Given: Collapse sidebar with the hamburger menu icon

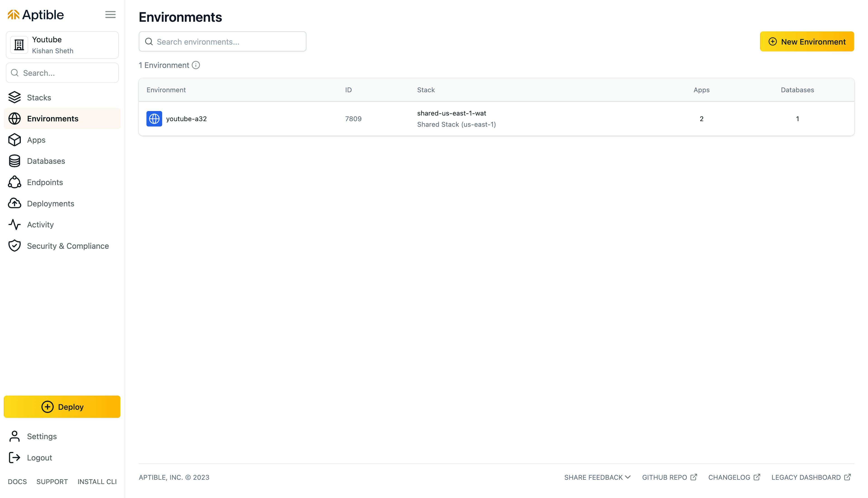Looking at the screenshot, I should [110, 15].
